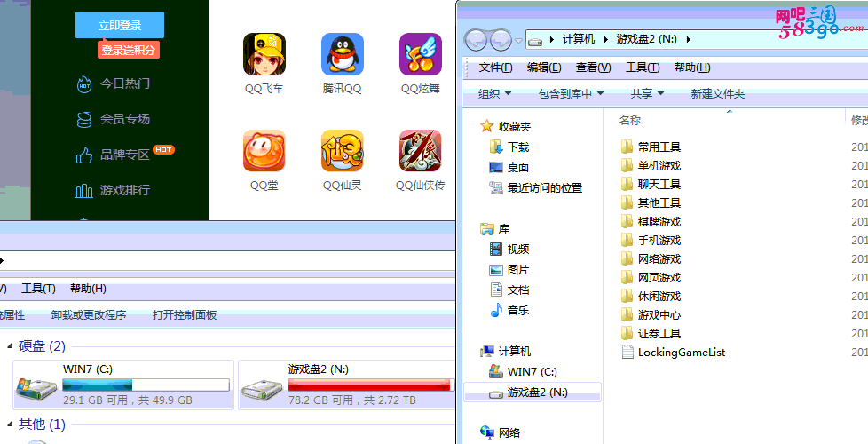Viewport: 868px width, 444px height.
Task: Click the Explorer back arrow button
Action: 476,39
